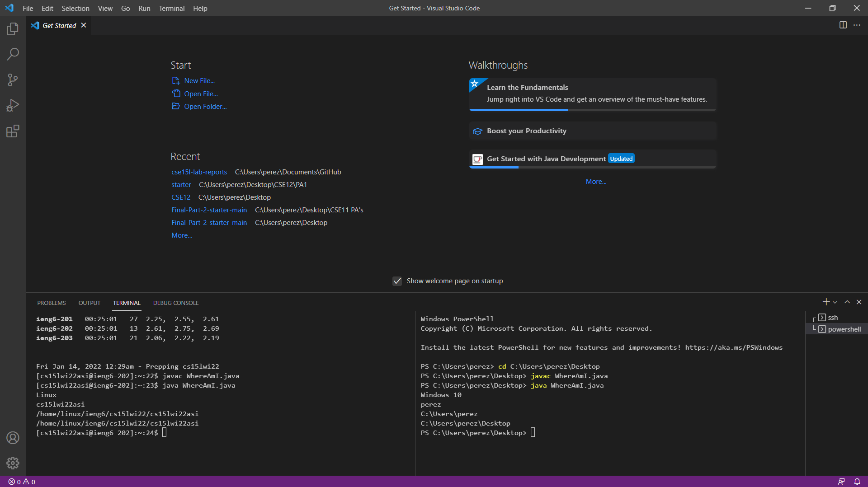This screenshot has width=868, height=487.
Task: Select the ssh terminal in the list
Action: tap(833, 318)
